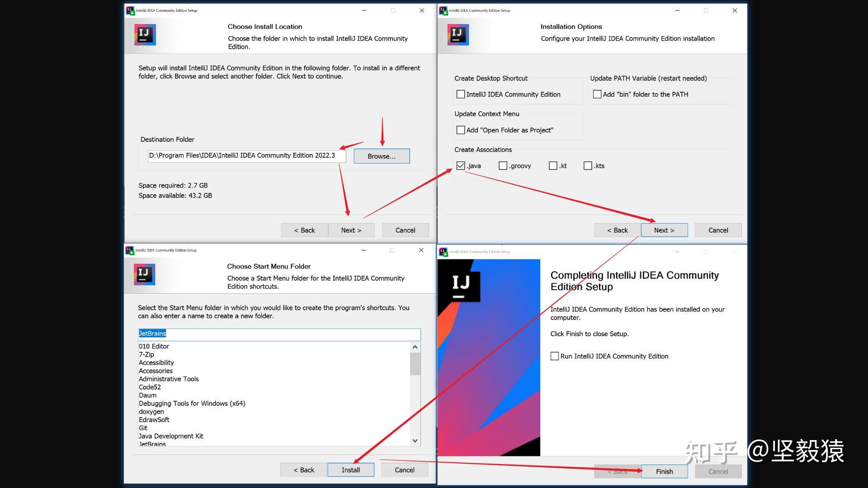Screen dimensions: 868x488
Task: Check Add "bin" folder to the PATH
Action: click(x=597, y=94)
